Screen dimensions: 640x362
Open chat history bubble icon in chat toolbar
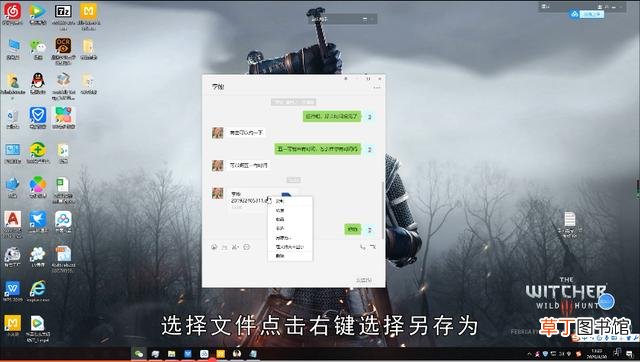246,247
